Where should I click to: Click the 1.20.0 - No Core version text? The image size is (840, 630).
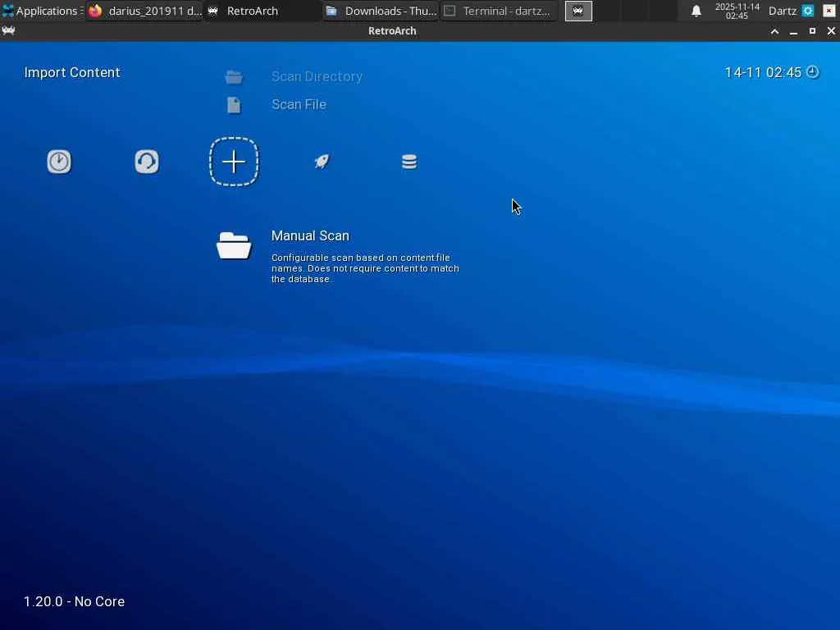(x=74, y=601)
